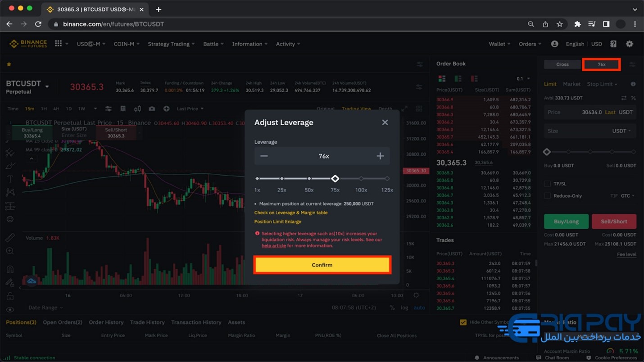Close the Adjust Leverage dialog

tap(385, 122)
